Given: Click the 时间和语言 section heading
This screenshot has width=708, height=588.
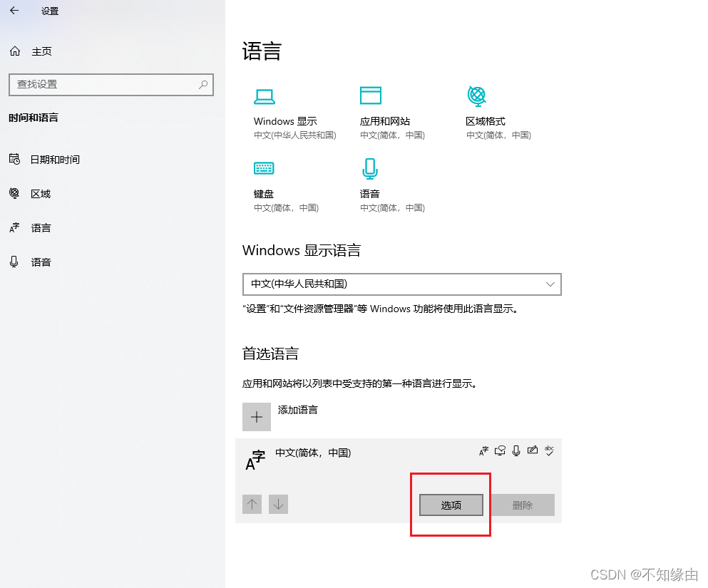Looking at the screenshot, I should point(34,118).
